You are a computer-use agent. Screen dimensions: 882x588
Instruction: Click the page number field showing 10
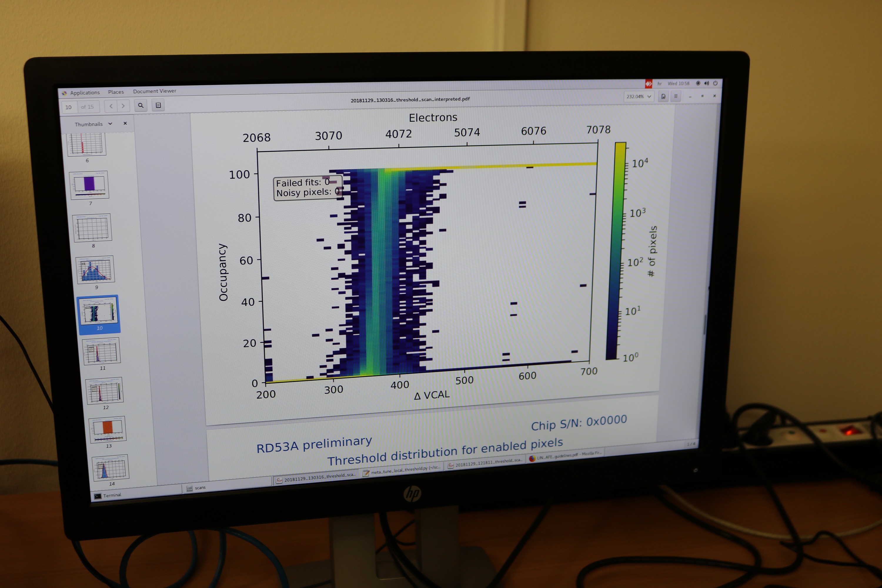click(x=69, y=107)
